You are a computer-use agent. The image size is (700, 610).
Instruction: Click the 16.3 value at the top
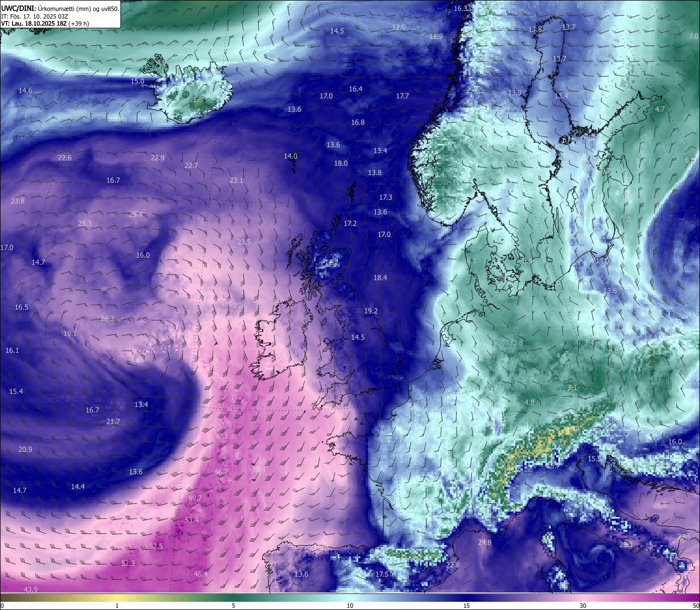point(460,8)
